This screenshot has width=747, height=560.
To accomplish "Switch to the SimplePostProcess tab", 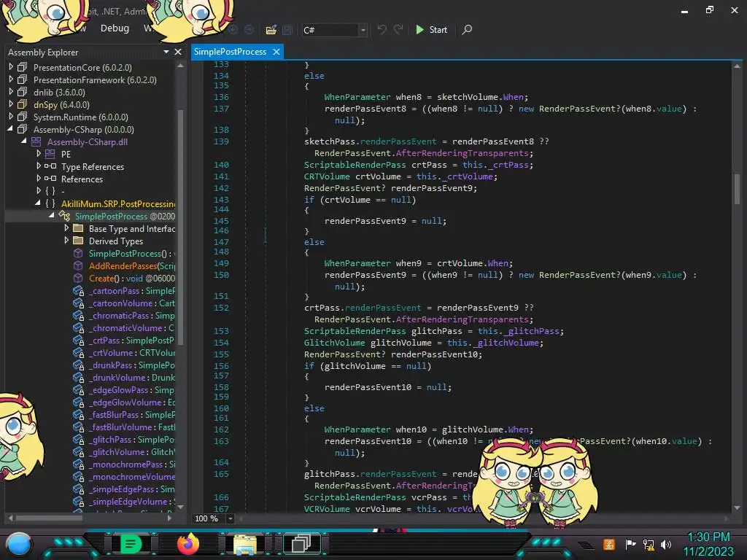I will pyautogui.click(x=230, y=52).
